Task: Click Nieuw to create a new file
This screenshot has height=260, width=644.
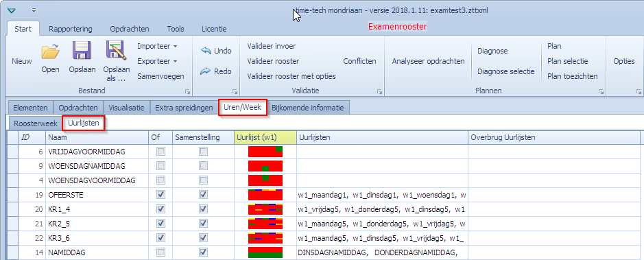Action: click(x=22, y=61)
